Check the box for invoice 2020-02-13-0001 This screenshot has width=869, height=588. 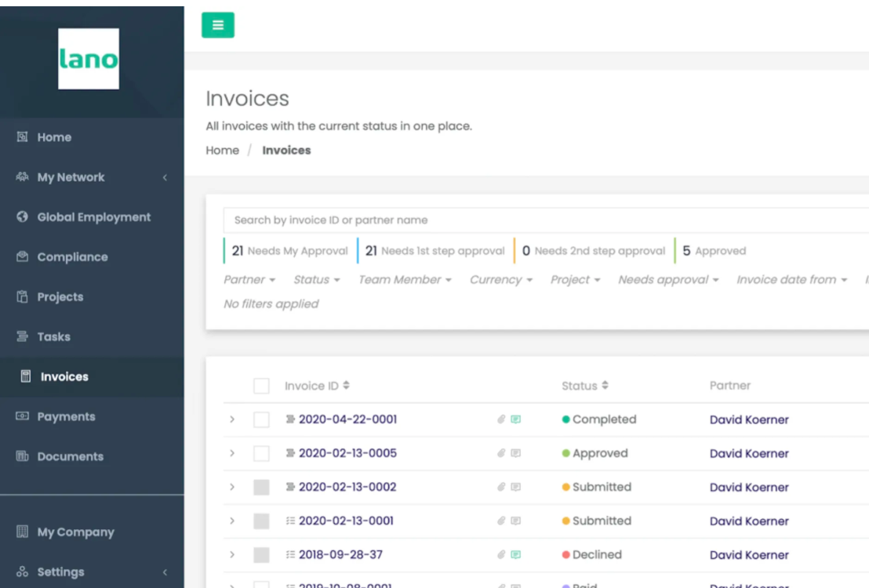coord(261,521)
